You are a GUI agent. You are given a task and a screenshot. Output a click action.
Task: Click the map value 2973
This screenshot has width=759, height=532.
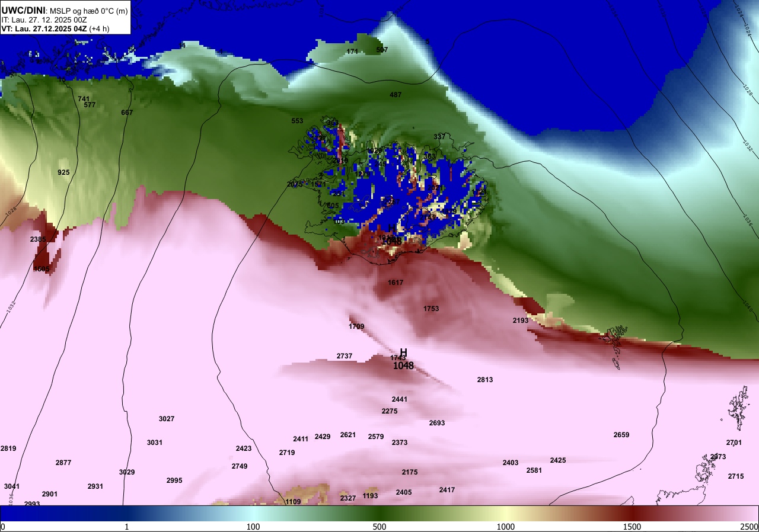click(718, 457)
